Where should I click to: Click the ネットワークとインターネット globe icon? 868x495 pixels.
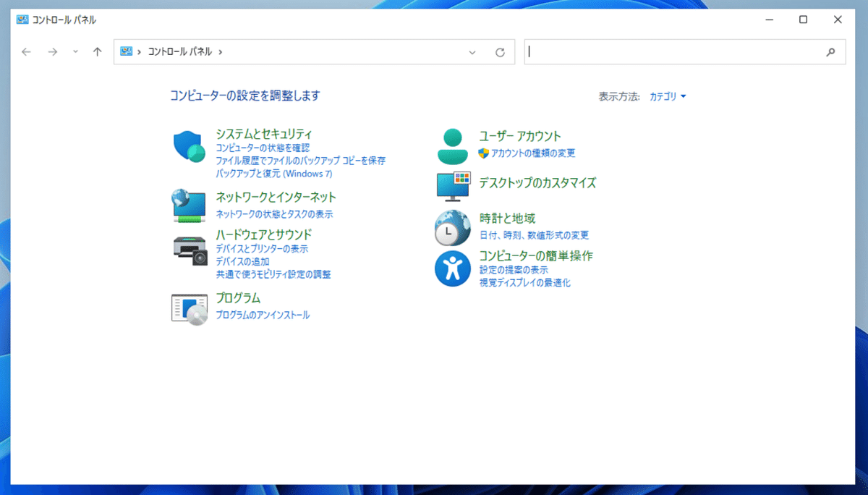tap(190, 206)
